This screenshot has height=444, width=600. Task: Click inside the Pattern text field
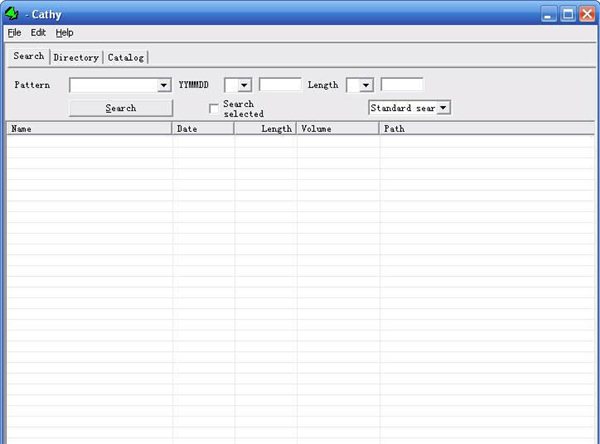[x=114, y=85]
